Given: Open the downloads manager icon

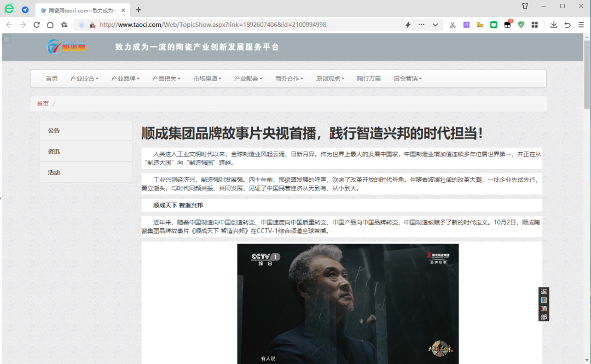Looking at the screenshot, I should [554, 25].
